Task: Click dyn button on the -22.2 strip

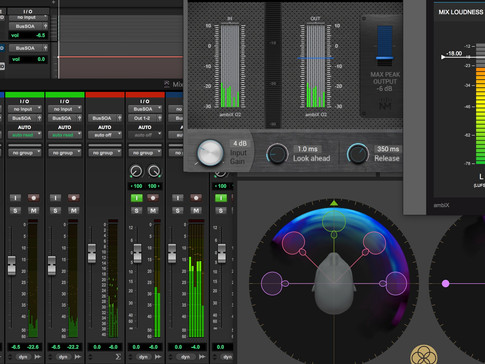Action: point(63,357)
